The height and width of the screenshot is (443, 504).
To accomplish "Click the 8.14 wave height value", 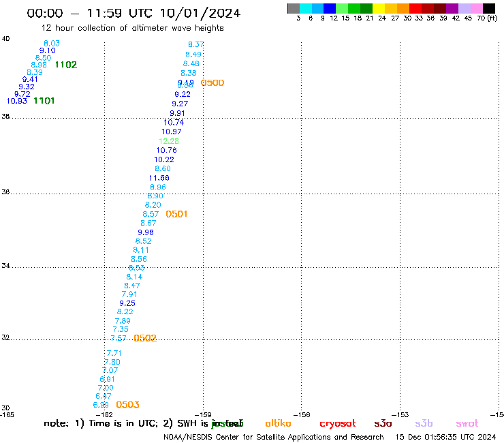I will pos(134,277).
